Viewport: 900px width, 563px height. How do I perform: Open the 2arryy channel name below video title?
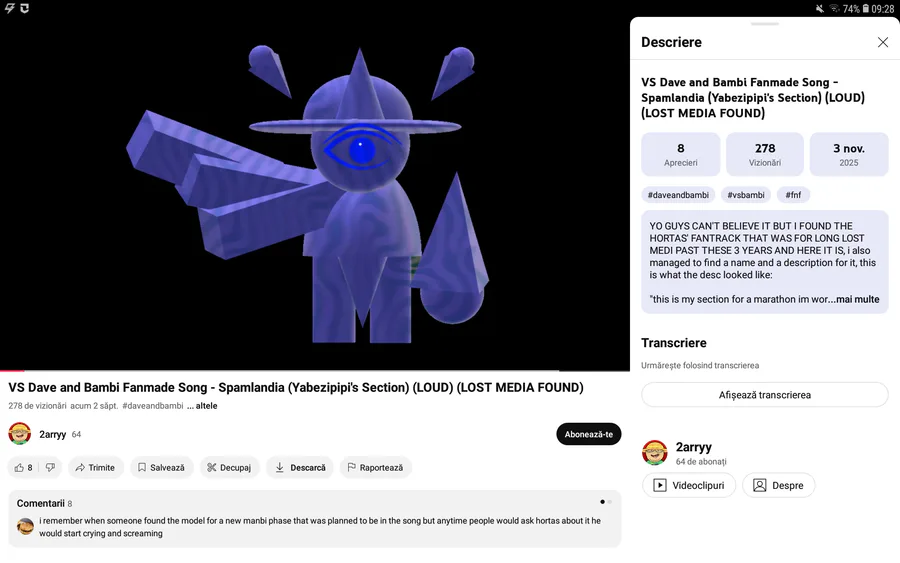52,434
